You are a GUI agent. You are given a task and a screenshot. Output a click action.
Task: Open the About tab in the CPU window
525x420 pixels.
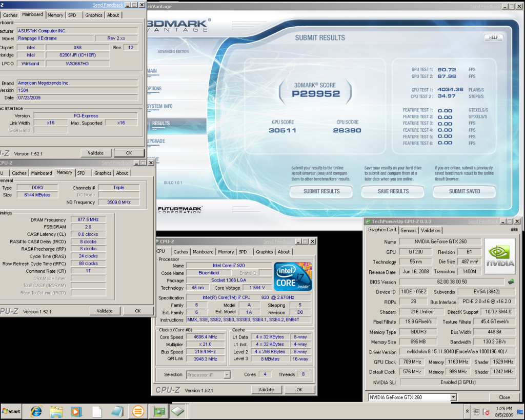click(284, 251)
